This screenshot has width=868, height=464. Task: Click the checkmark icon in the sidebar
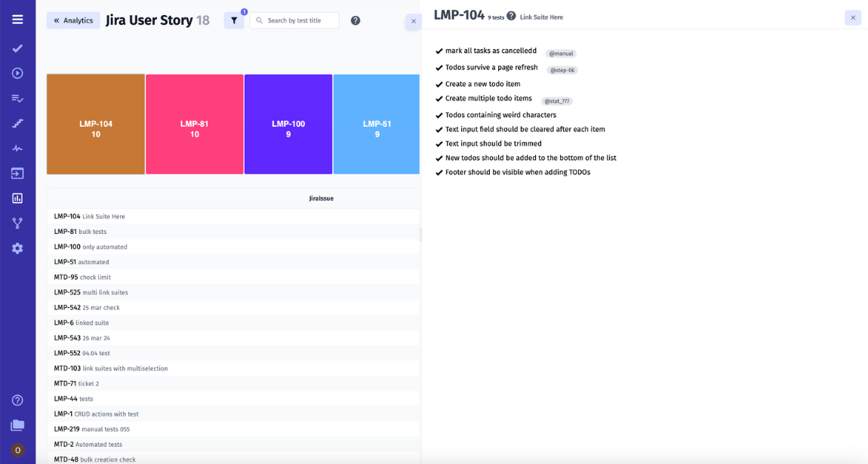click(17, 48)
